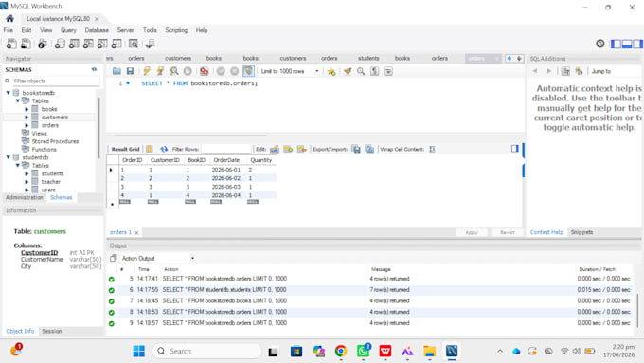644x363 pixels.
Task: Open SQL script file from main toolbar
Action: [x=26, y=44]
